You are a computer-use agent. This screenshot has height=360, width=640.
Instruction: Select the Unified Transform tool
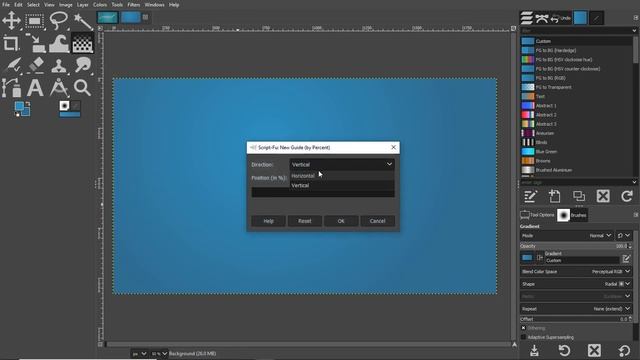coord(35,42)
